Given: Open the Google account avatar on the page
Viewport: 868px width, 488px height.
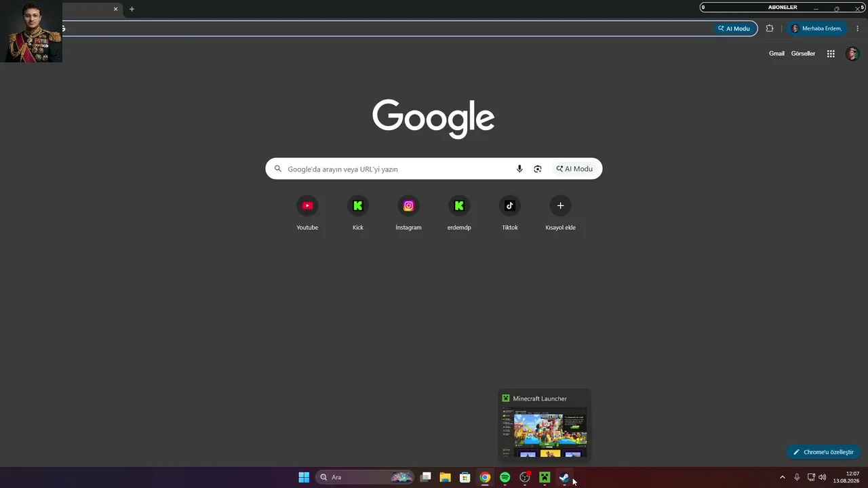Looking at the screenshot, I should click(x=852, y=54).
